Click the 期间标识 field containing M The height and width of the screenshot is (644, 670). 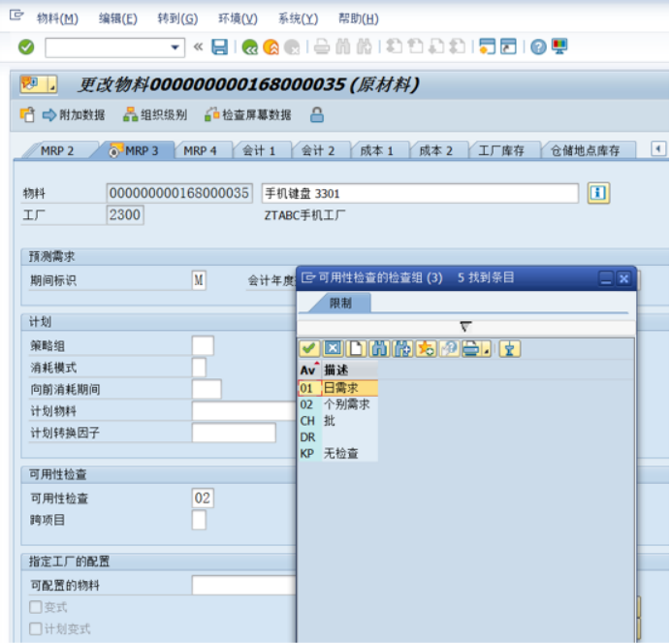tap(199, 280)
